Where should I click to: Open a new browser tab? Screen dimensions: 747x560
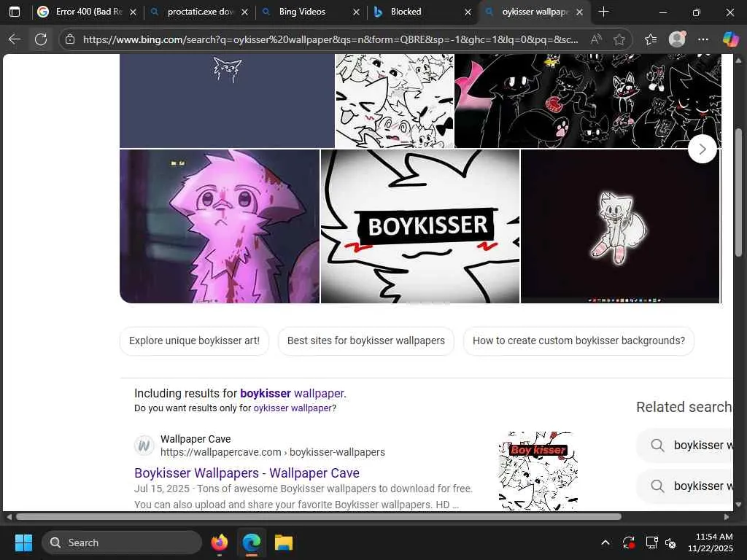[x=603, y=12]
